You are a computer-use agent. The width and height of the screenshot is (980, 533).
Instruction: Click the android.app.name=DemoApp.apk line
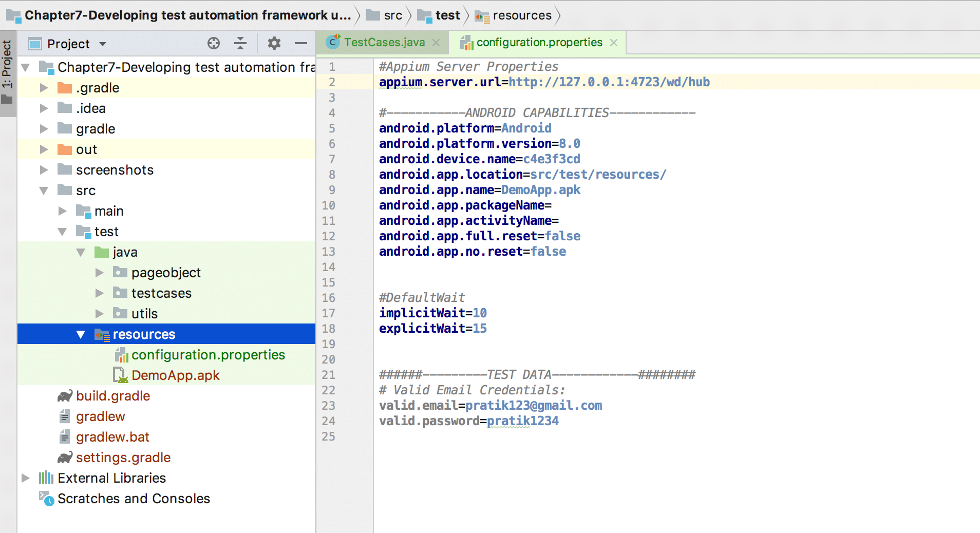coord(480,190)
